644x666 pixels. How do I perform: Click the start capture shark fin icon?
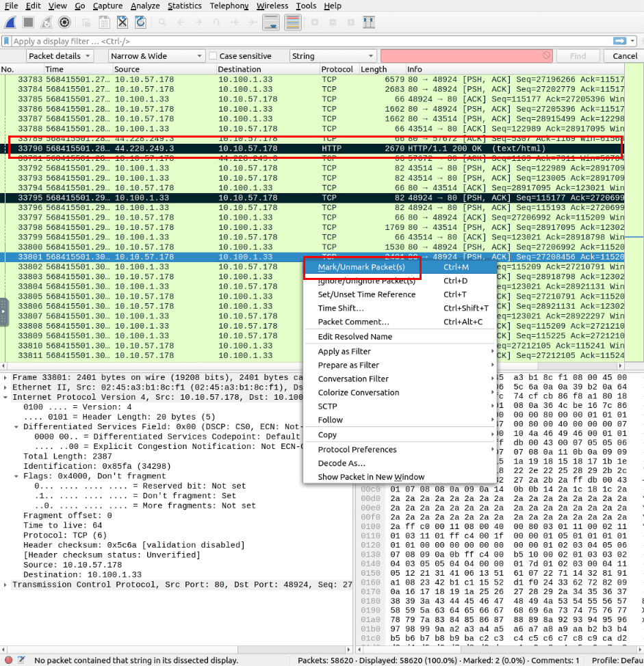pos(11,23)
